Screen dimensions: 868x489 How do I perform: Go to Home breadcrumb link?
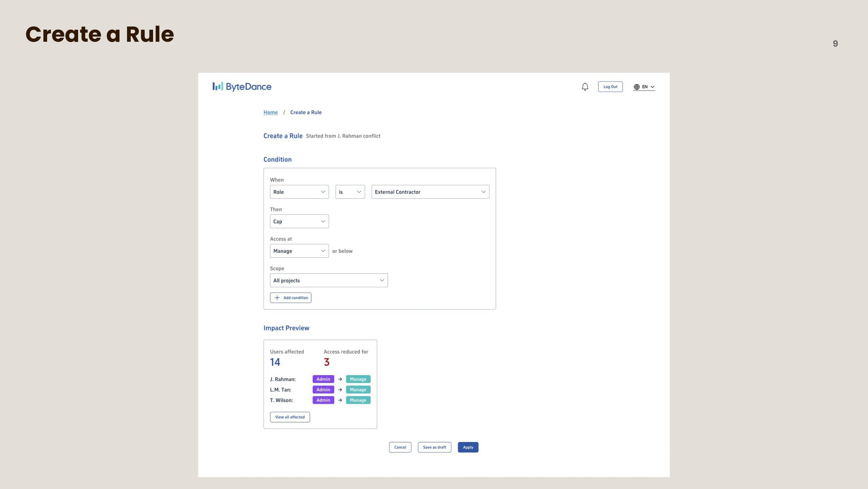pos(270,112)
